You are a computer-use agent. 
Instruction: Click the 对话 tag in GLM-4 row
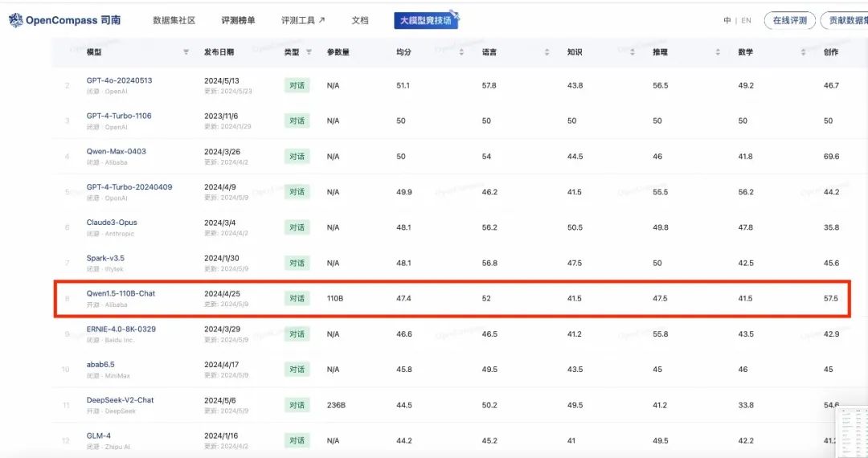click(297, 441)
